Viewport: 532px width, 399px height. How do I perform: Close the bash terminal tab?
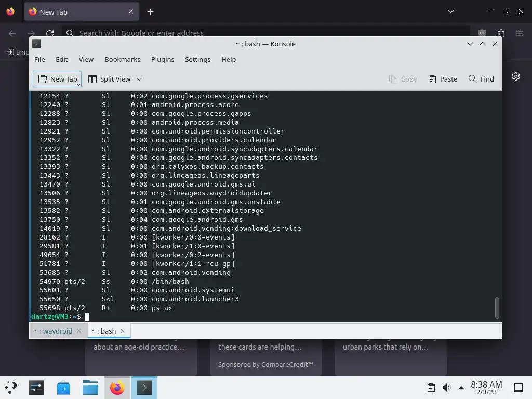tap(123, 331)
